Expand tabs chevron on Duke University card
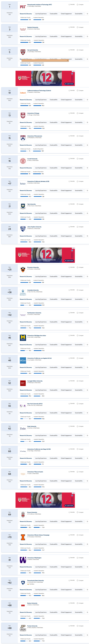 (x=87, y=436)
